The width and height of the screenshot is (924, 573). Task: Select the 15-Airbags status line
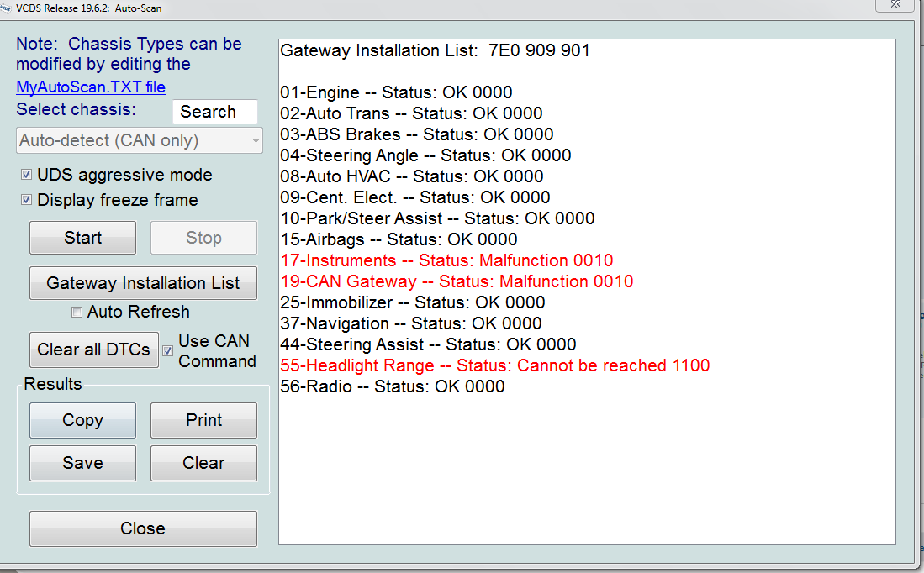tap(399, 239)
